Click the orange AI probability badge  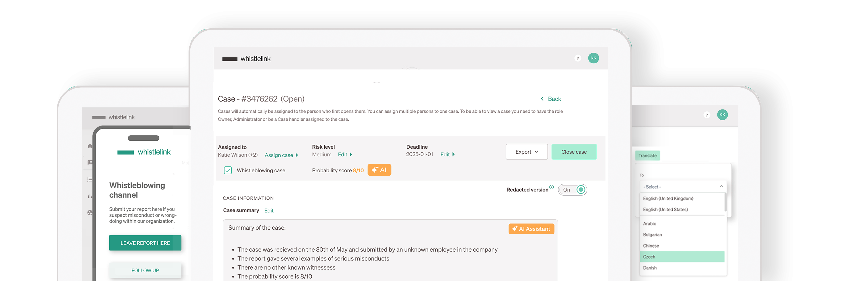coord(379,170)
